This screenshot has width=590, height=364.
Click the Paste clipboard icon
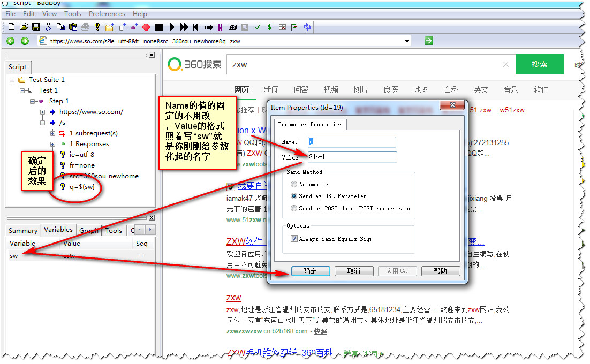(73, 27)
